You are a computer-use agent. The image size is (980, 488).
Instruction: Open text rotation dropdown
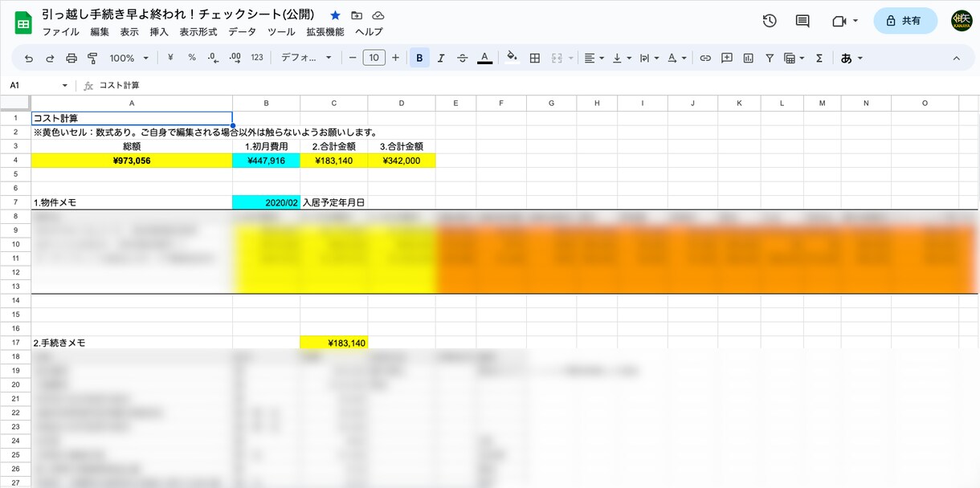pyautogui.click(x=677, y=58)
